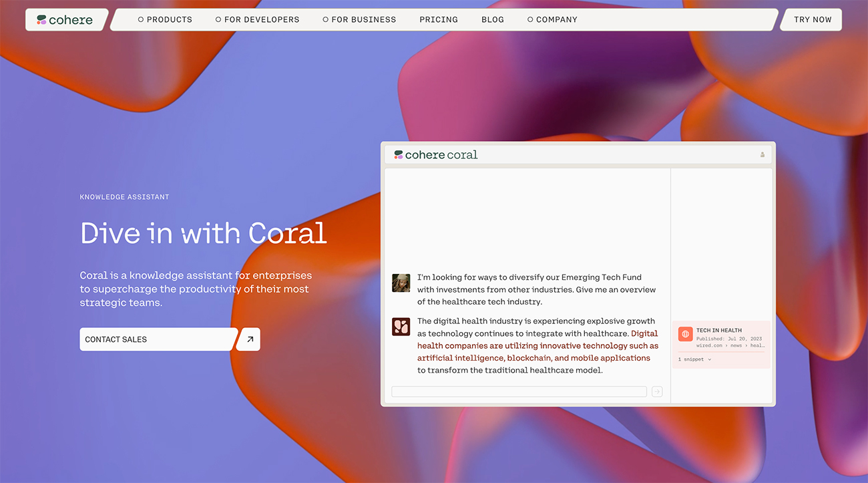Image resolution: width=868 pixels, height=483 pixels.
Task: Click the Coral assistant avatar icon
Action: (401, 327)
